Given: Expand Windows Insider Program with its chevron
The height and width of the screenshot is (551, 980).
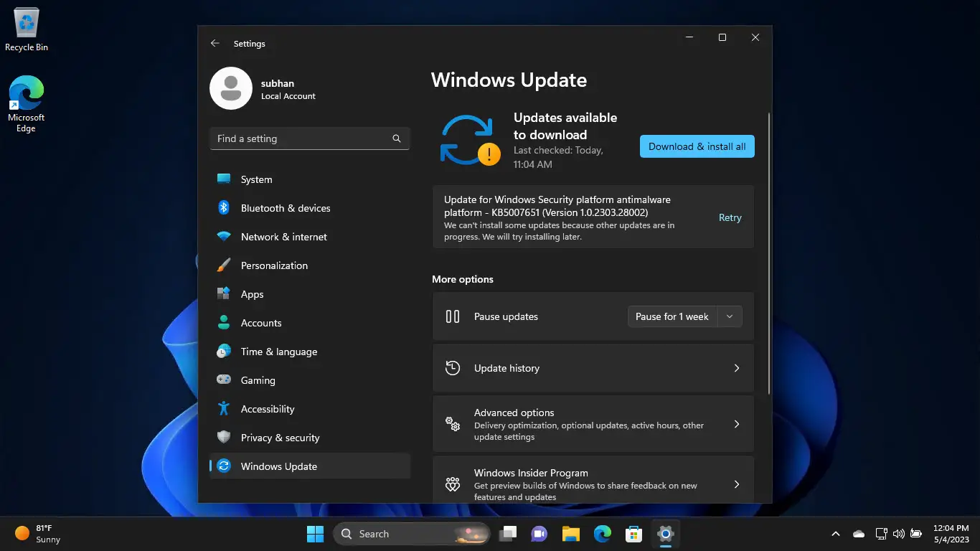Looking at the screenshot, I should (x=737, y=484).
